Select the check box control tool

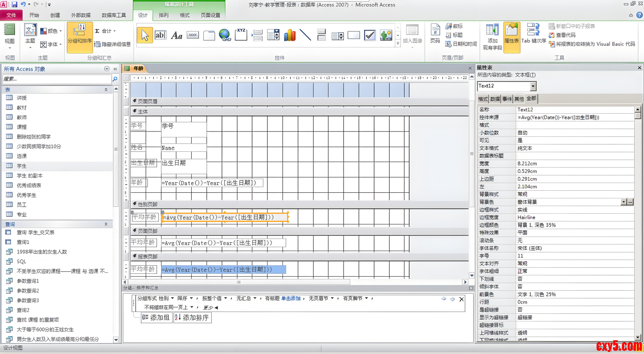(369, 35)
